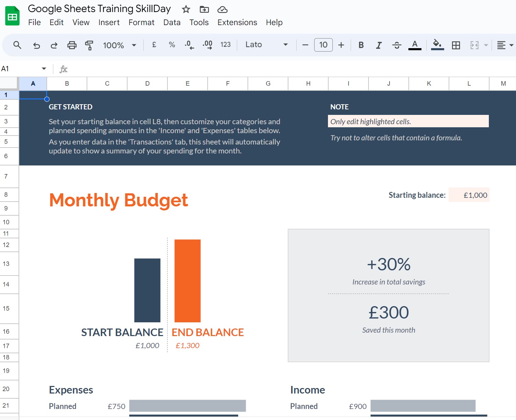Increase decimal places
The image size is (516, 420).
click(207, 45)
